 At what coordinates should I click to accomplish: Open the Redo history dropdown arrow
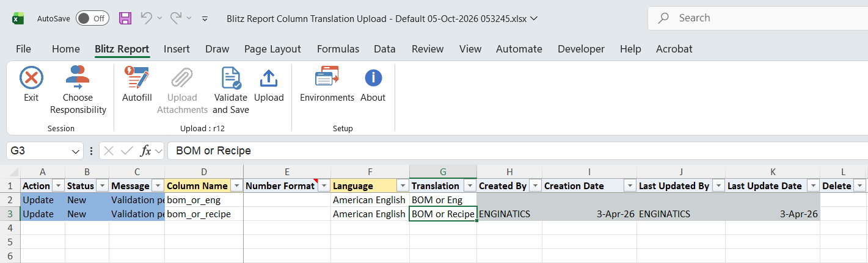click(x=189, y=19)
